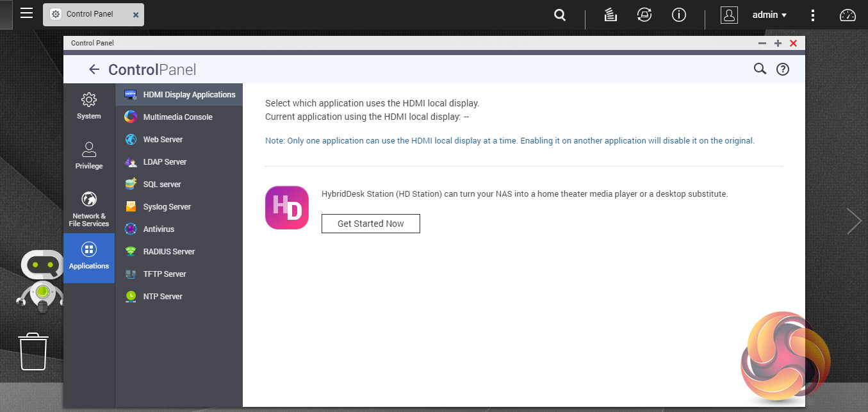This screenshot has width=868, height=412.
Task: Click the Get Started Now button
Action: 370,224
